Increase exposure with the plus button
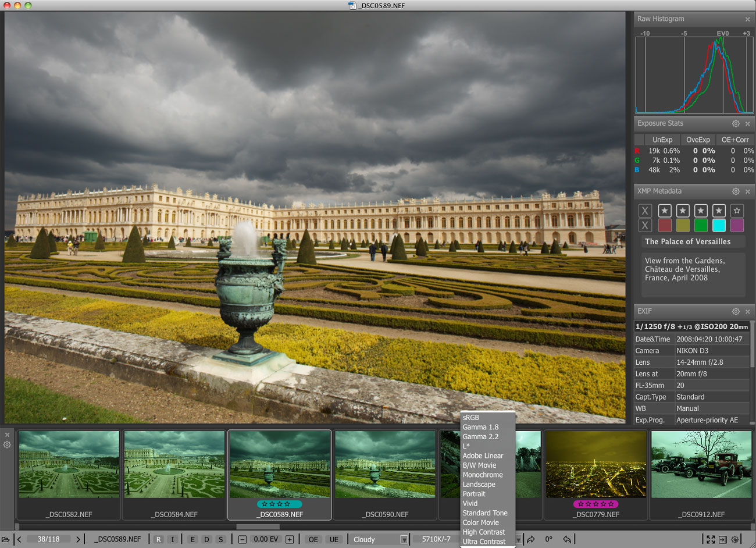 [x=290, y=539]
